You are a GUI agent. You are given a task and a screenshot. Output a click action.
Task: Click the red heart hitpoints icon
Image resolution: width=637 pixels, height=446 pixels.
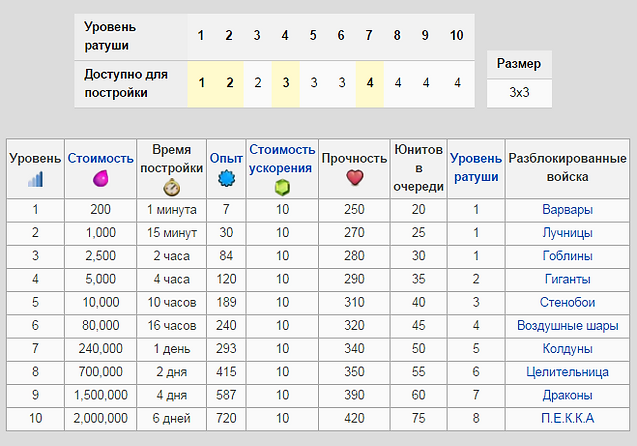click(x=354, y=178)
